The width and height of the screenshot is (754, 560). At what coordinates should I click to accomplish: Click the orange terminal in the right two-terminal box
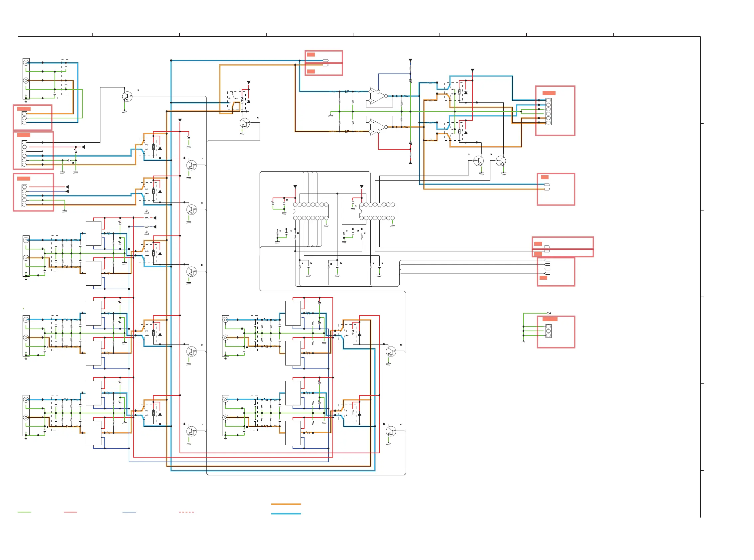click(x=547, y=189)
